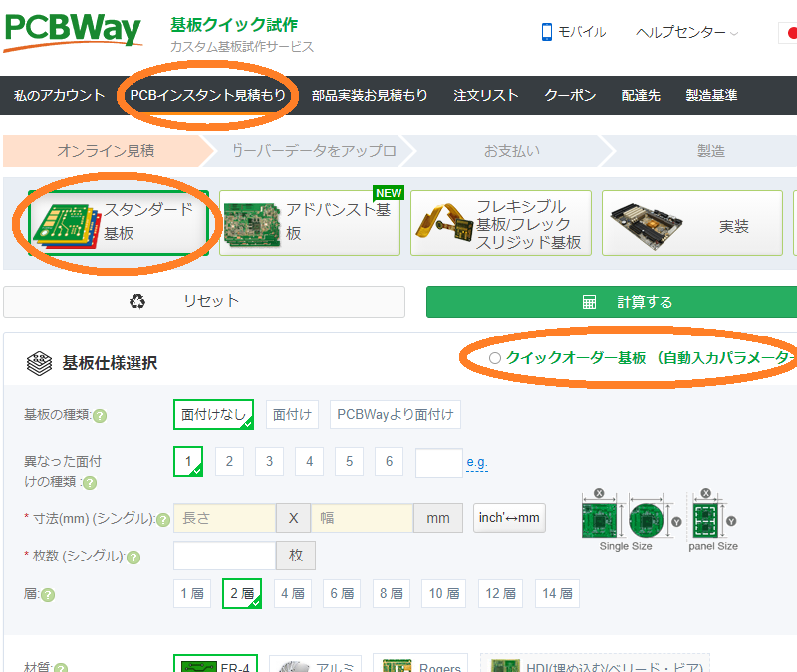Image resolution: width=797 pixels, height=672 pixels.
Task: Select PCBWayより面付け option
Action: click(x=396, y=414)
